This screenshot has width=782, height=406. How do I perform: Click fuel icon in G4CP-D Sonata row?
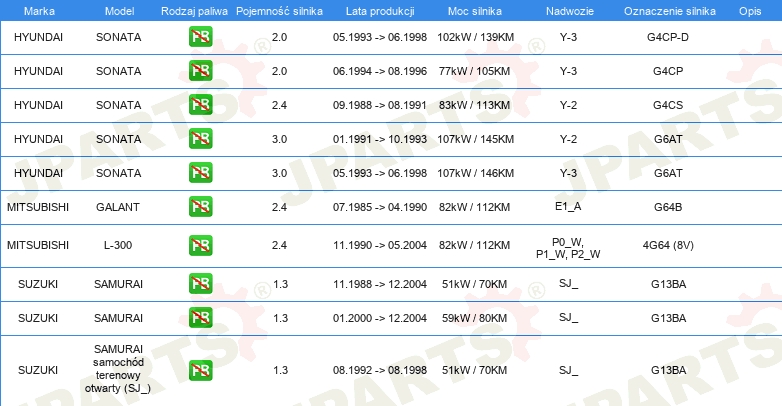pos(200,37)
